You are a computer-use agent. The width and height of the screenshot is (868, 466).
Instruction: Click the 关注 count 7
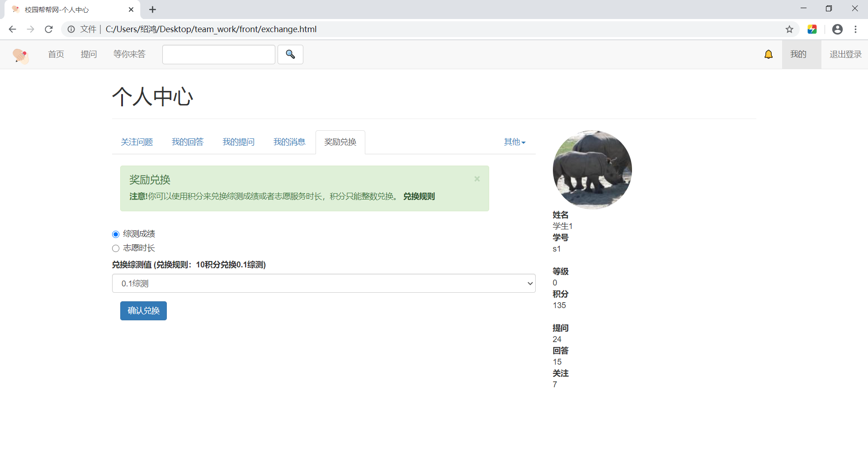tap(555, 385)
